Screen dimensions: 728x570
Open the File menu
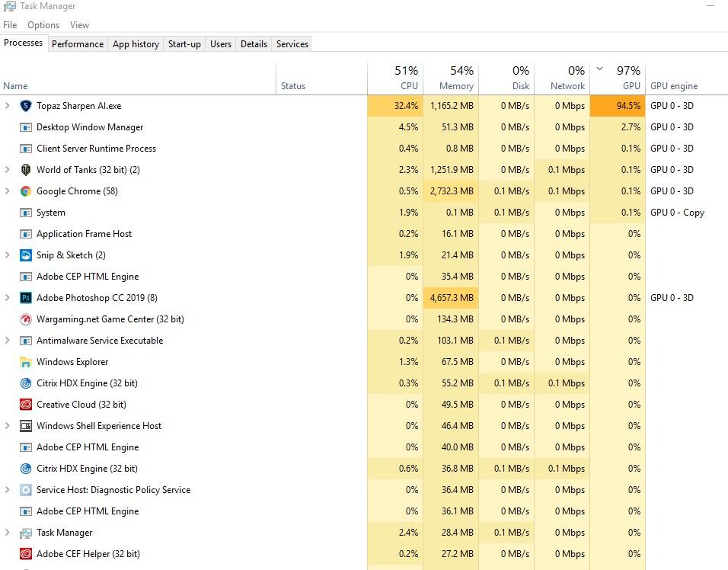coord(10,25)
